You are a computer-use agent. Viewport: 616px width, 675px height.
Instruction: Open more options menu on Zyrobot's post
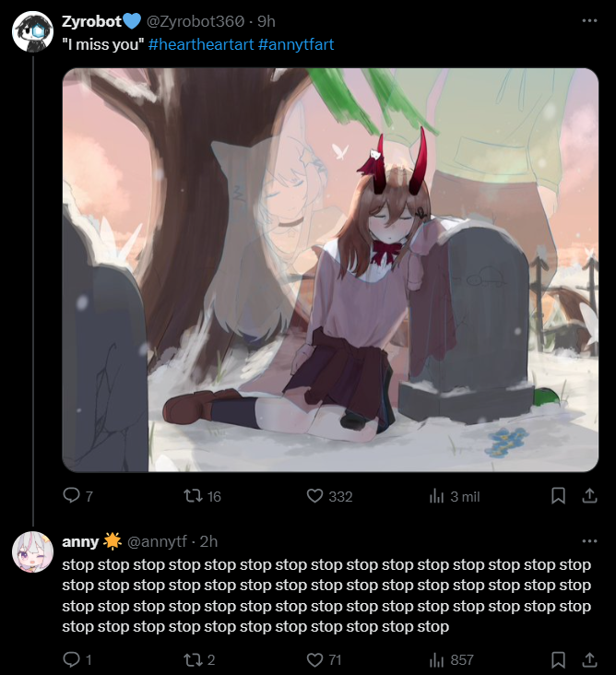click(x=589, y=20)
